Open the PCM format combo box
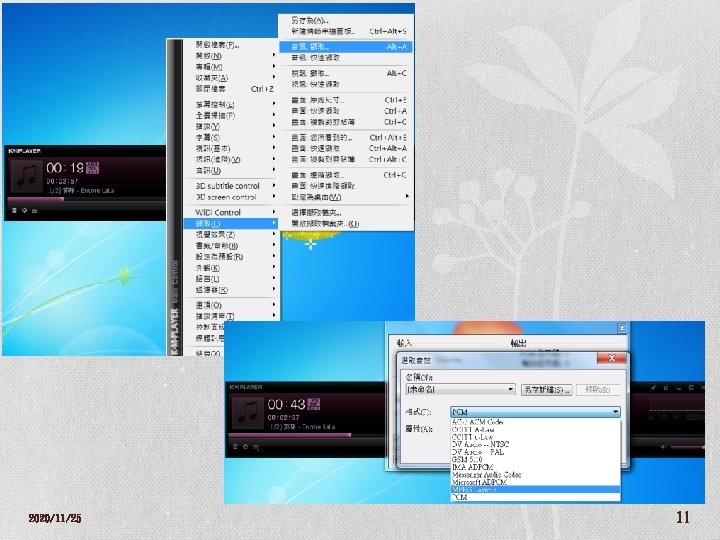 point(535,412)
